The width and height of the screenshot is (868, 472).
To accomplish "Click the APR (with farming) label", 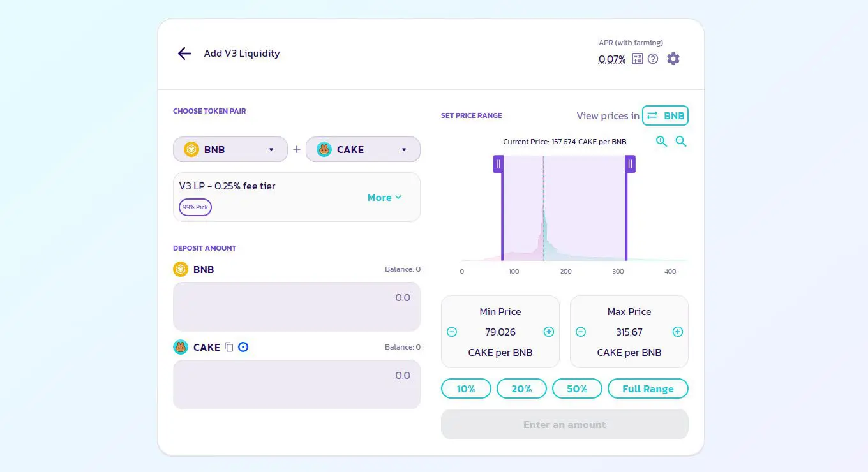I will click(631, 43).
